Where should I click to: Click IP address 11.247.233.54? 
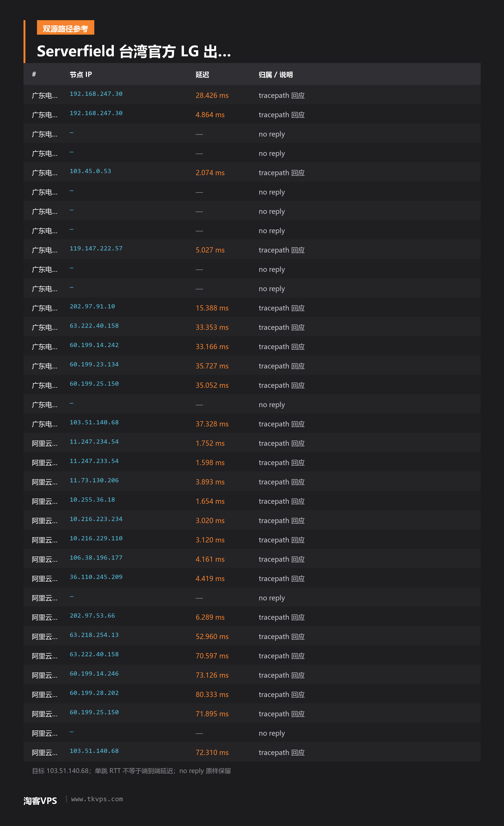tap(94, 461)
